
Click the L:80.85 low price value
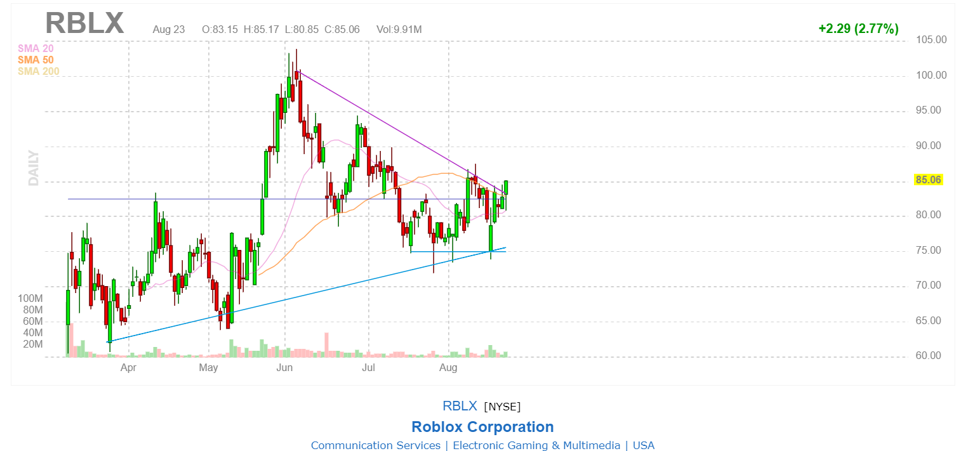(302, 29)
